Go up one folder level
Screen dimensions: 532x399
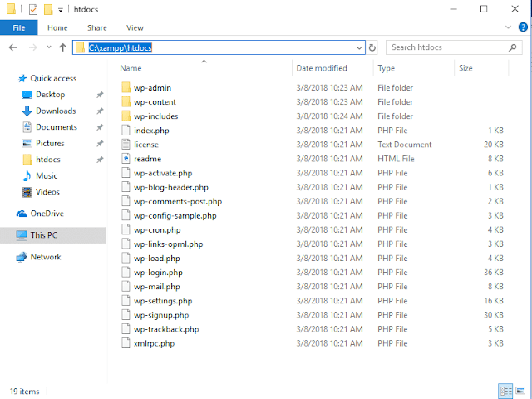tap(63, 47)
